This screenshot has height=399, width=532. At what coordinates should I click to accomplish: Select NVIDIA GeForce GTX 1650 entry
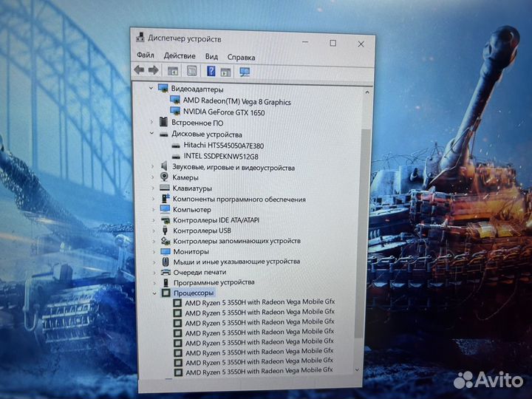click(224, 112)
